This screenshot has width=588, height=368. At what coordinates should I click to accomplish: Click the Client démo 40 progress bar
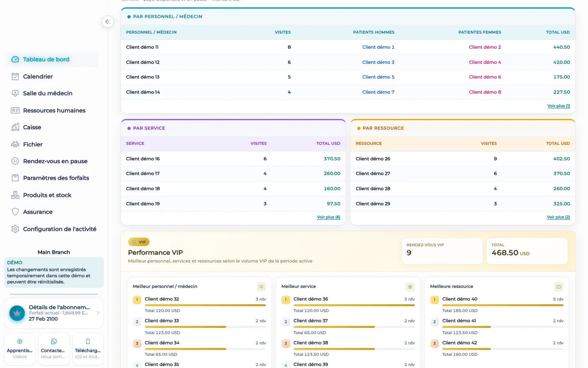(x=503, y=305)
